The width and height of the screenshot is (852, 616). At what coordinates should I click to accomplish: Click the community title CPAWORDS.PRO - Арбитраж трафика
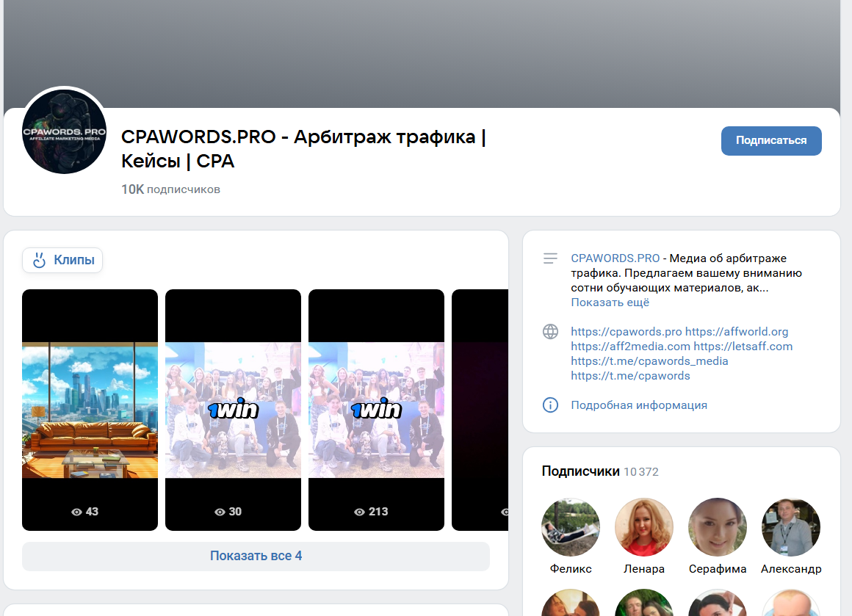(303, 149)
